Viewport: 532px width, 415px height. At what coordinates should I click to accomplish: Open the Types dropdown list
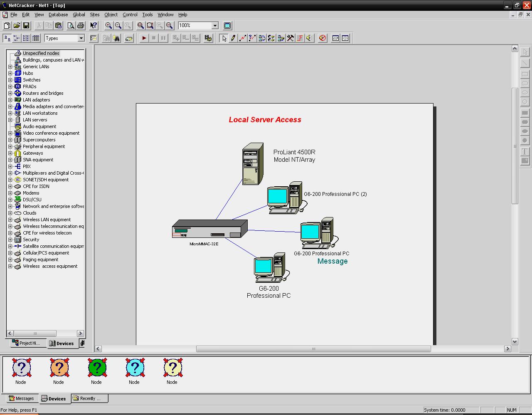(81, 38)
